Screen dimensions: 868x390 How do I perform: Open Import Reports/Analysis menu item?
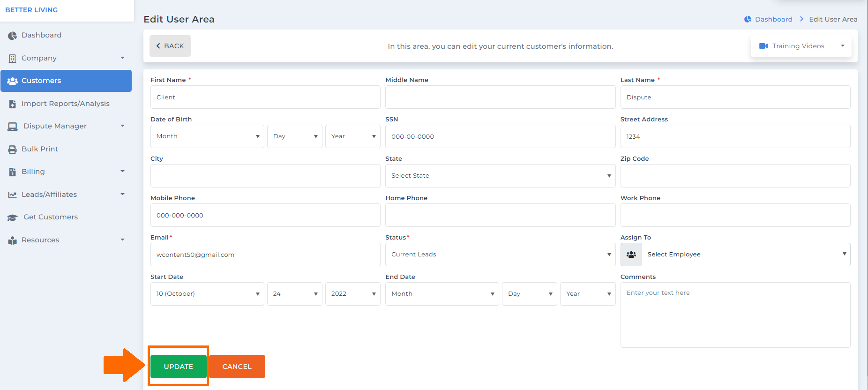click(x=66, y=104)
